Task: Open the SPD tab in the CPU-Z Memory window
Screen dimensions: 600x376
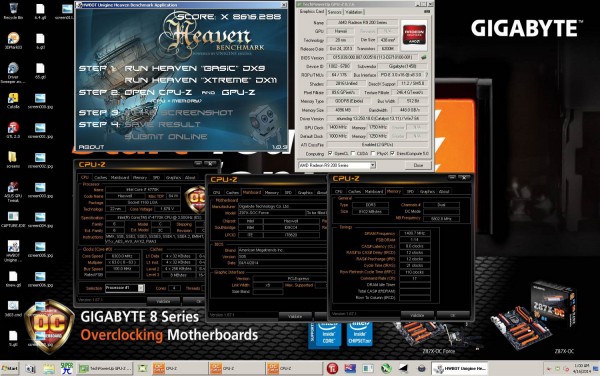Action: 410,191
